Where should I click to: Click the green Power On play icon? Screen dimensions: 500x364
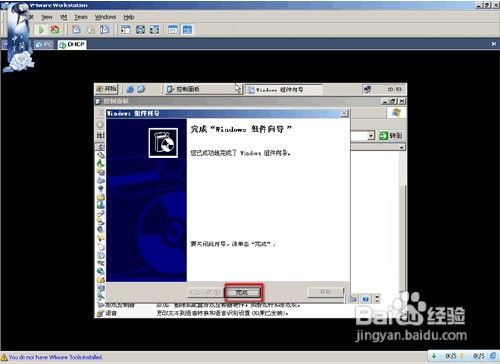[x=41, y=30]
